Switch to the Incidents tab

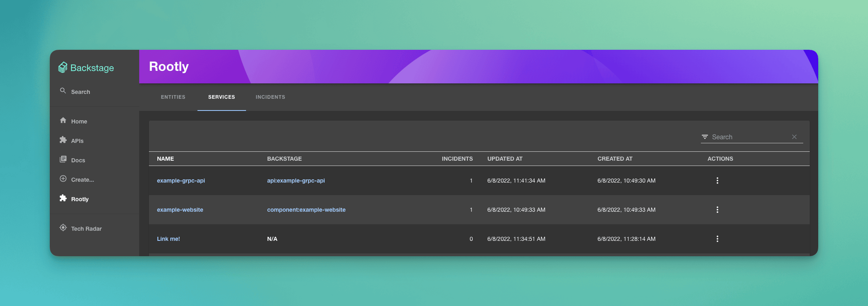coord(270,97)
